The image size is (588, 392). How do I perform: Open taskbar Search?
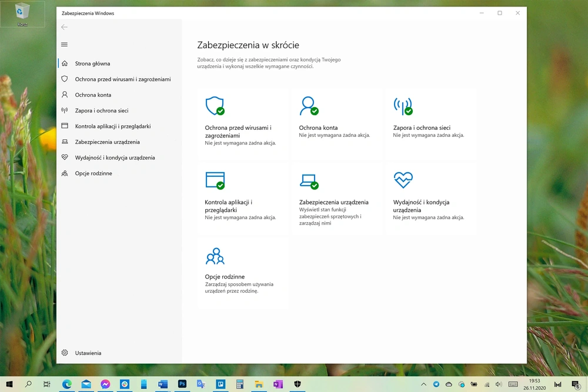pyautogui.click(x=28, y=384)
